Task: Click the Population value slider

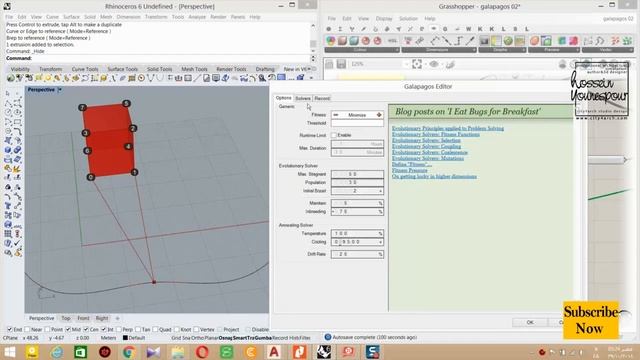Action: [357, 182]
